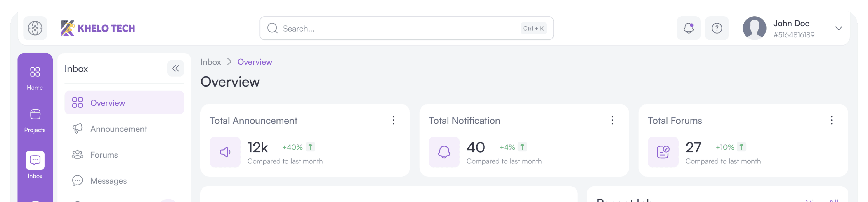The image size is (868, 202).
Task: Open the three-dot menu on Total Announcement card
Action: [394, 120]
